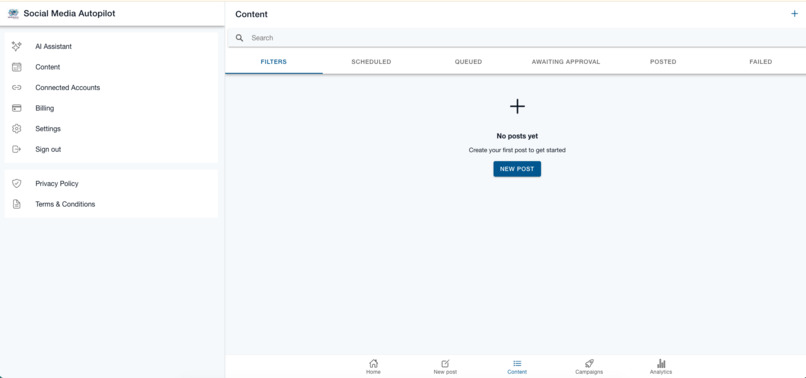Open the Privacy Policy link

tap(111, 184)
